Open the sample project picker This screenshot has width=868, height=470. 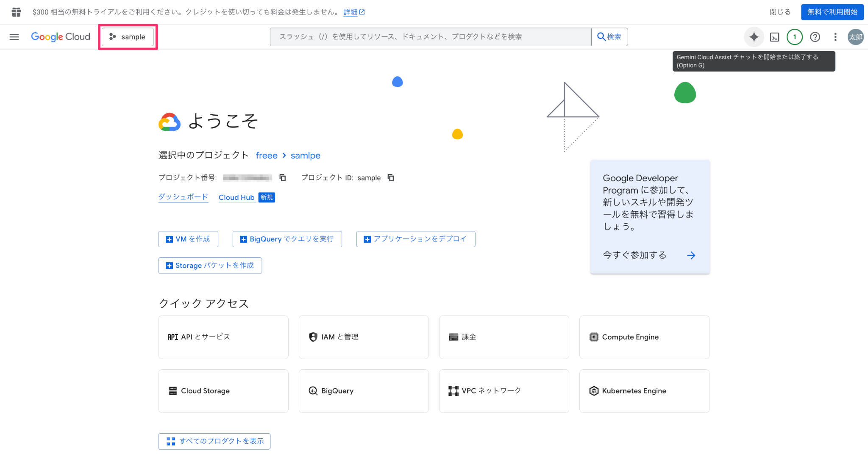128,37
